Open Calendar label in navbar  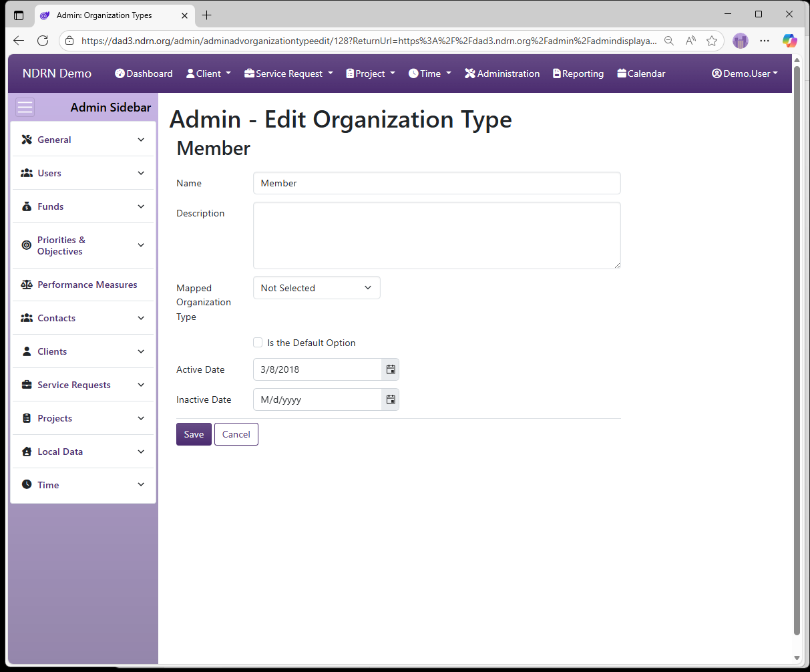pos(646,73)
